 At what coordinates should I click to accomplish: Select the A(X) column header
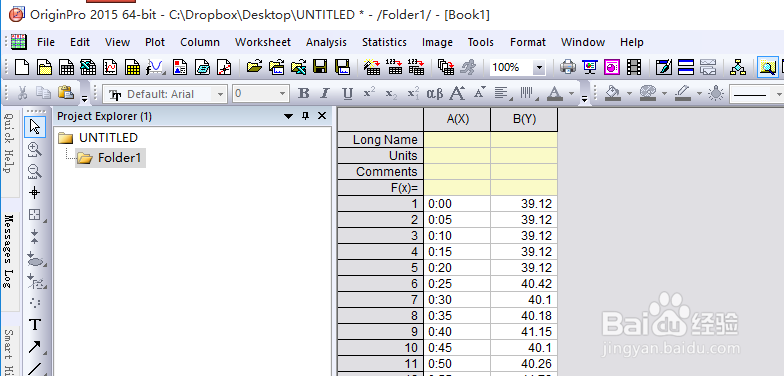[x=457, y=120]
